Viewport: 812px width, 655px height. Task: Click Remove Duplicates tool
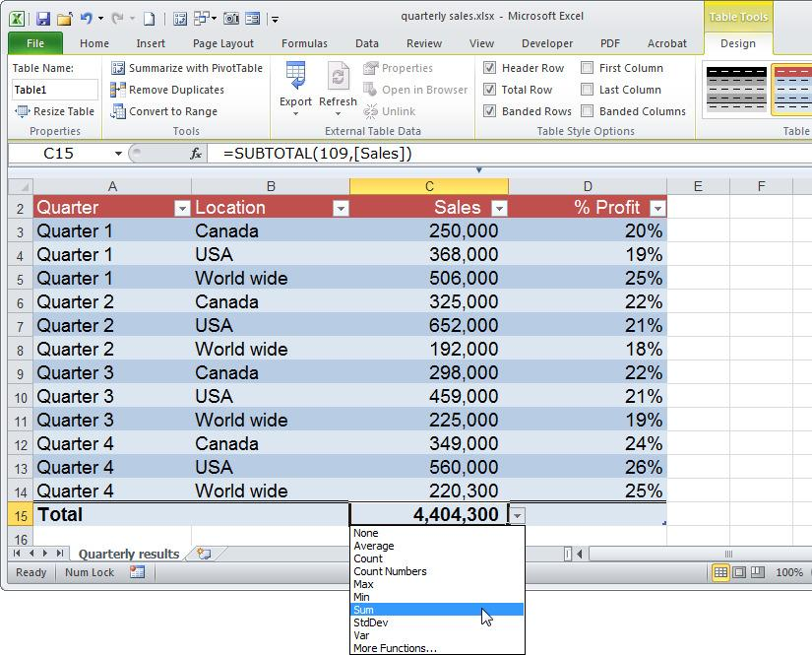[x=167, y=90]
